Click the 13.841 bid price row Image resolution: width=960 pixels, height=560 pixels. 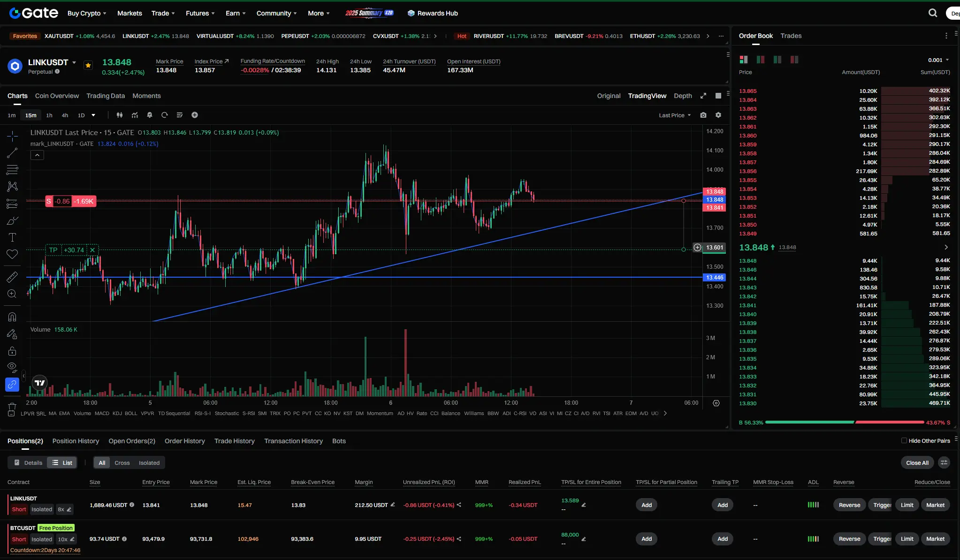(748, 305)
